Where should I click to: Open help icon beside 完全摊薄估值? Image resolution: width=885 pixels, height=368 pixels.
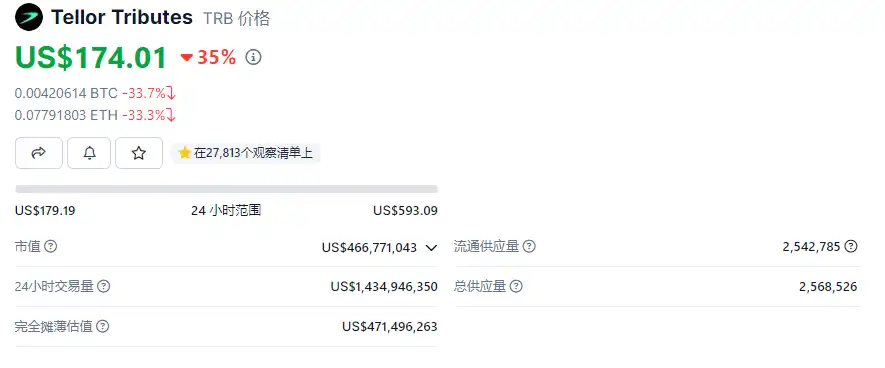pyautogui.click(x=103, y=326)
